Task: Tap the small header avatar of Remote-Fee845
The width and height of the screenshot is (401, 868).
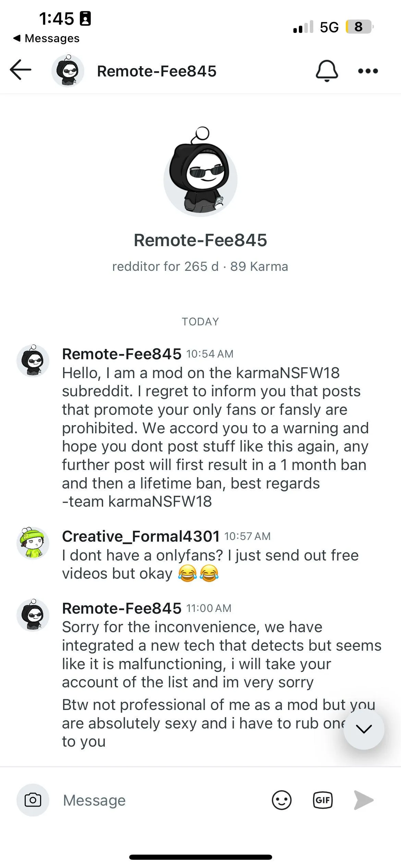Action: tap(68, 71)
